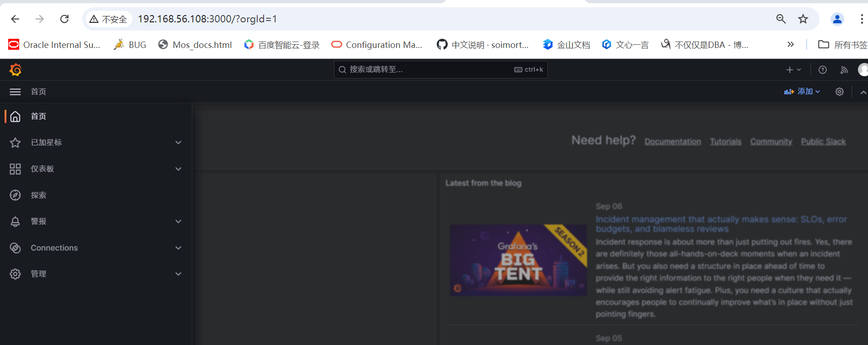
Task: Select 仪表板 label in the sidebar
Action: pos(42,169)
